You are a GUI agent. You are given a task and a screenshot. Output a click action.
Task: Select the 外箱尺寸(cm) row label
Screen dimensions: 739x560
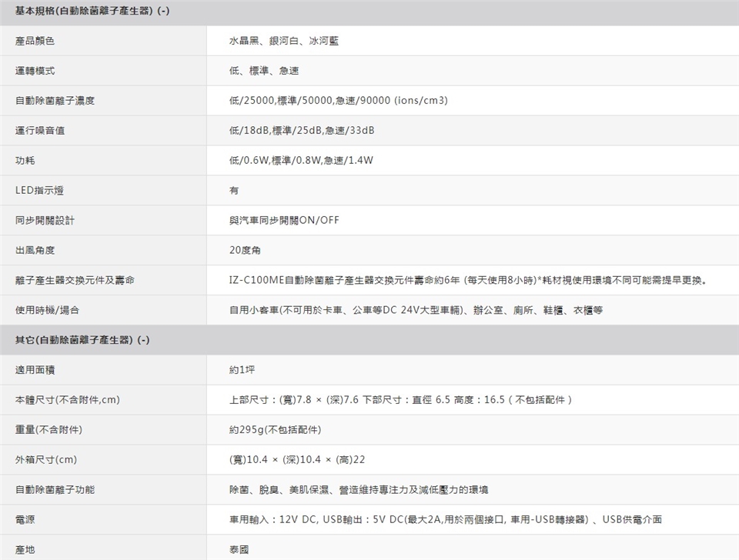coord(45,460)
